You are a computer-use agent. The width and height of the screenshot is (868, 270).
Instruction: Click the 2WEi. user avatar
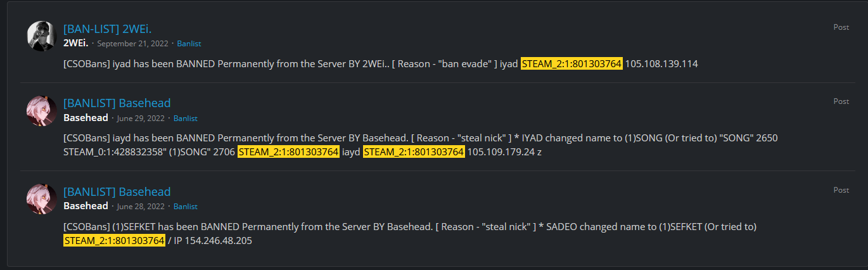(42, 35)
